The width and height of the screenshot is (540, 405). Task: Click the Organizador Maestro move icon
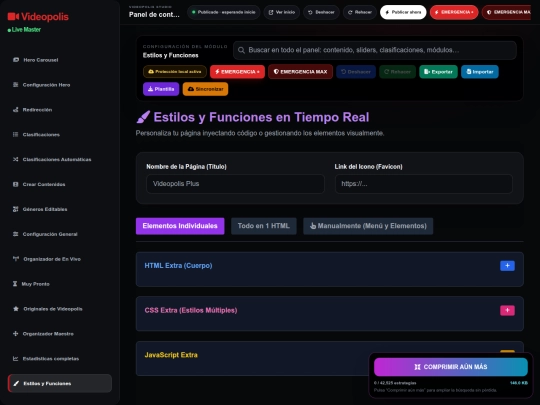[15, 333]
